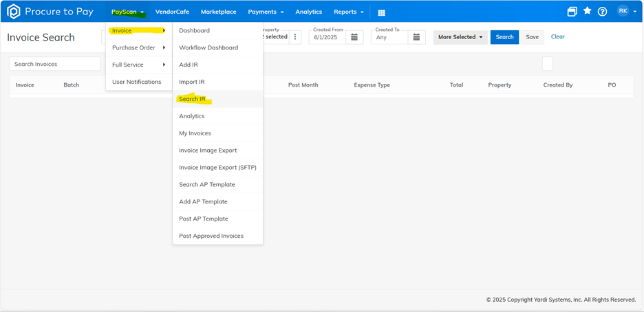
Task: Select Search IR menu item
Action: [217, 99]
